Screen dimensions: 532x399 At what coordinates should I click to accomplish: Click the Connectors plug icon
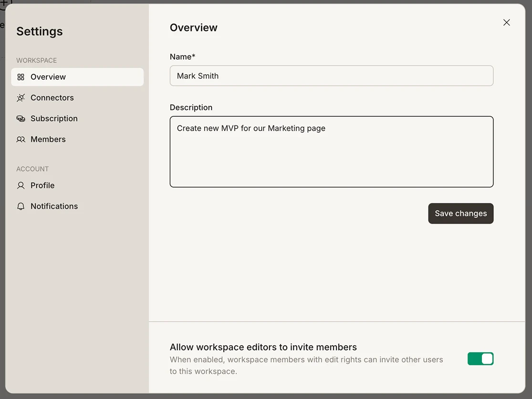coord(21,98)
